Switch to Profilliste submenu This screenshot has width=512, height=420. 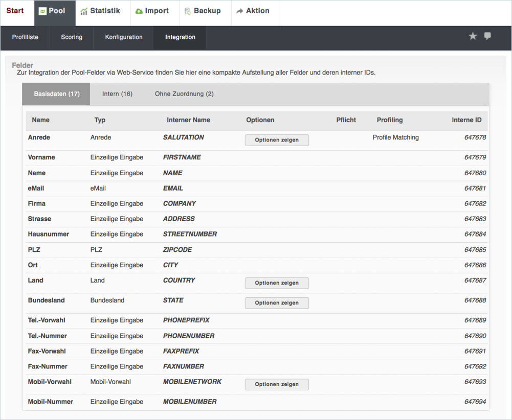pos(25,37)
